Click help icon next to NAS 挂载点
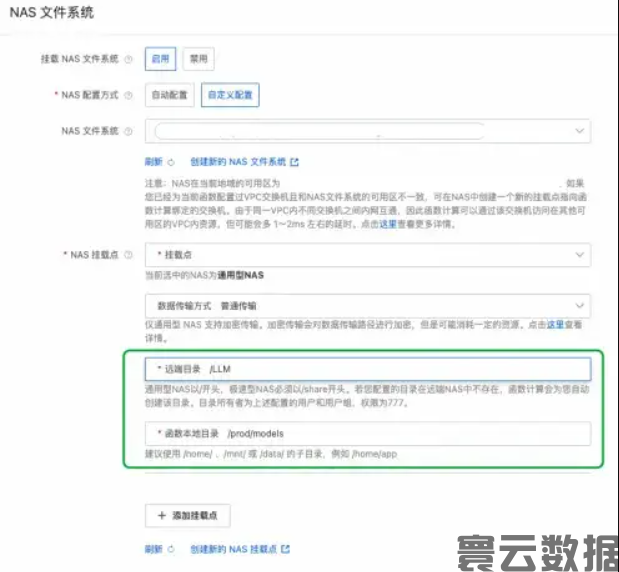 [128, 255]
